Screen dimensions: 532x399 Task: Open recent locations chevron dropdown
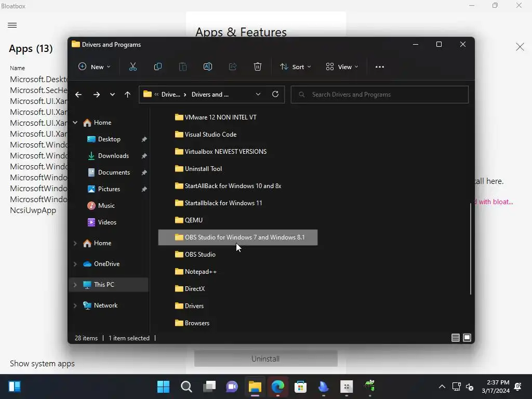[x=112, y=95]
